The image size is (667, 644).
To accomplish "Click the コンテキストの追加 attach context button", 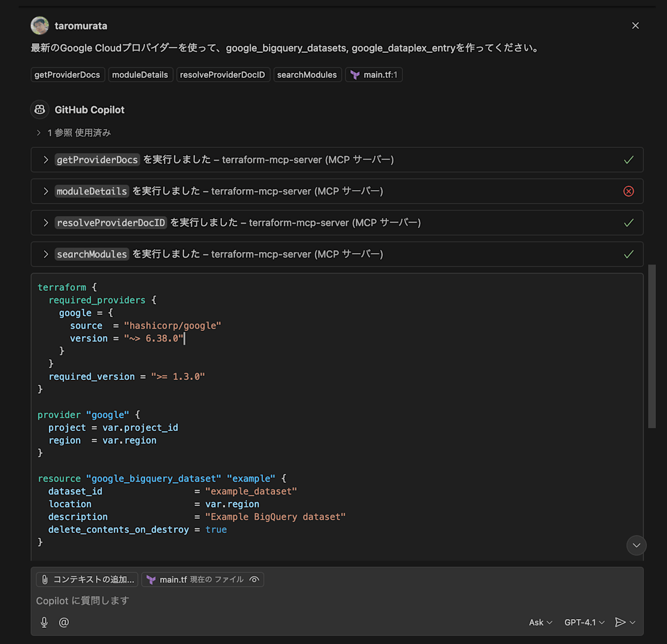I will [x=87, y=579].
